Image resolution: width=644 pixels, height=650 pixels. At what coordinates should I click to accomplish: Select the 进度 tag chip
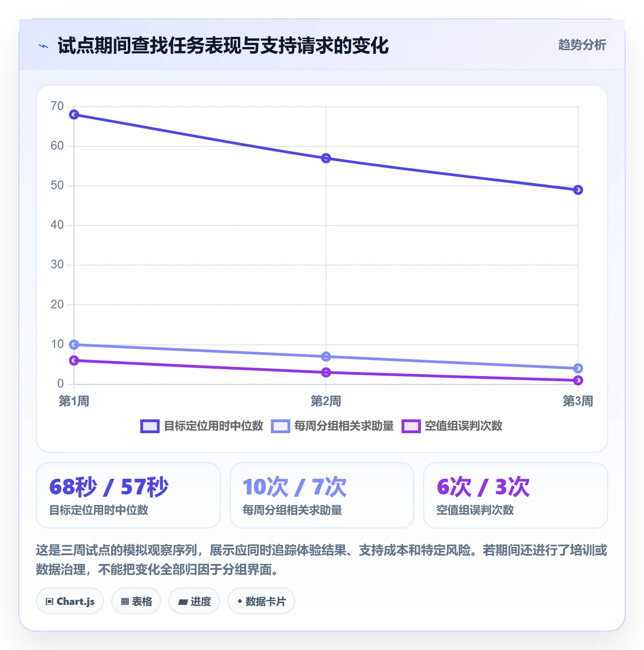[194, 601]
